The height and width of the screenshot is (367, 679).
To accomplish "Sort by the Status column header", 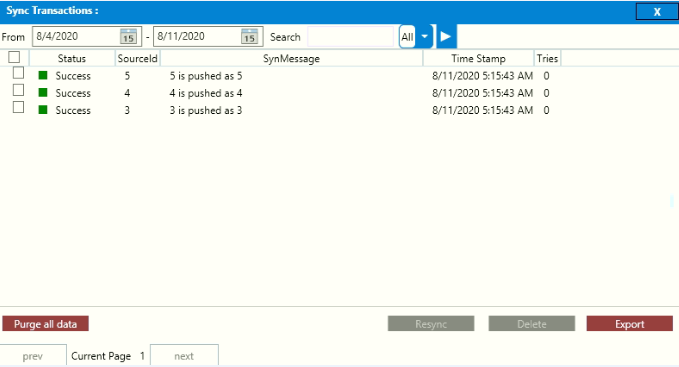I will click(x=72, y=58).
